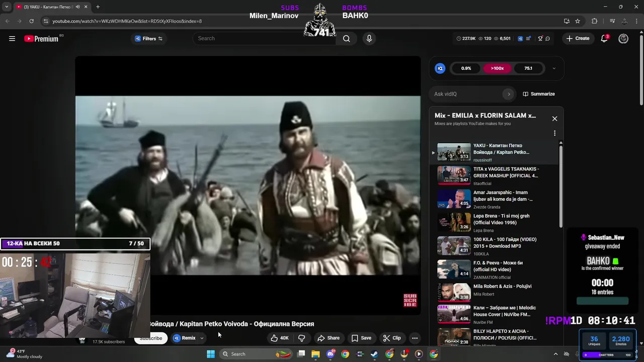Bookmark this page with star icon

[578, 21]
